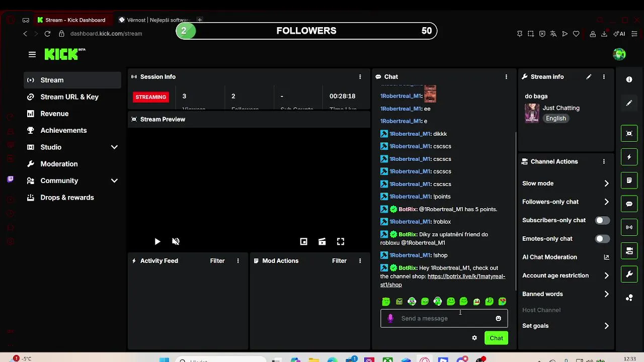
Task: Click the Twitch icon in browser sidebar
Action: pos(11,179)
